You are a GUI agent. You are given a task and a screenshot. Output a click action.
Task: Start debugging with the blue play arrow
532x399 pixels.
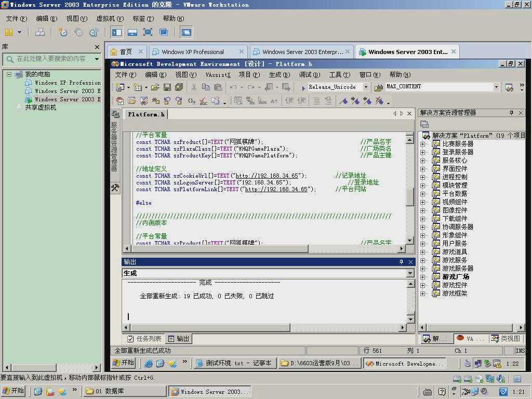coord(303,87)
